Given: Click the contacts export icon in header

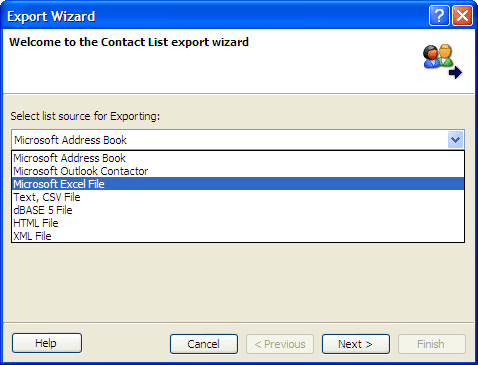Looking at the screenshot, I should pos(442,61).
